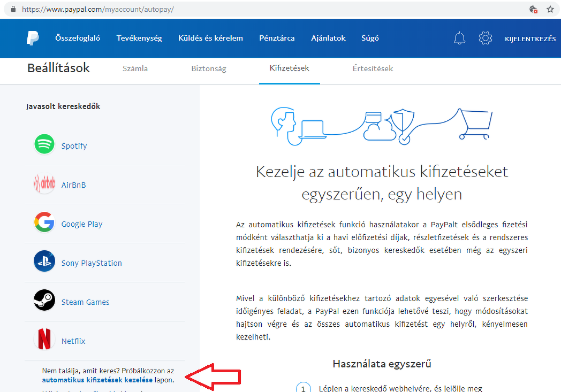
Task: Switch to the Értesítések tab
Action: 373,68
